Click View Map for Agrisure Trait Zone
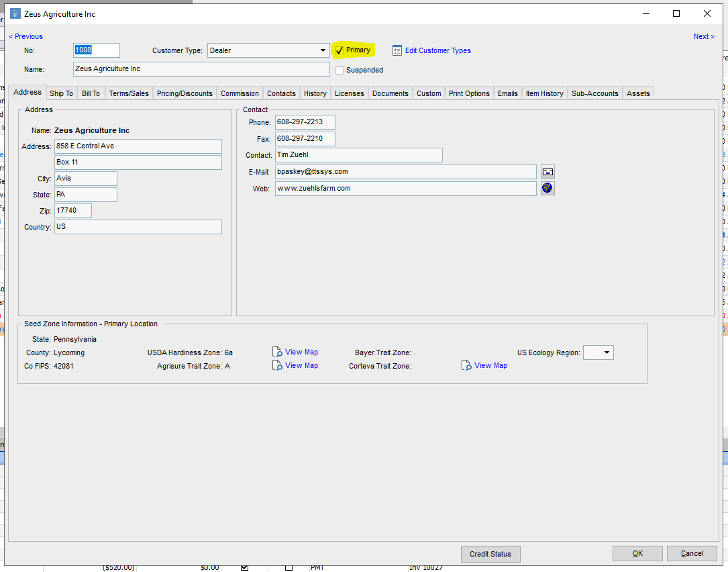This screenshot has height=572, width=728. click(301, 366)
